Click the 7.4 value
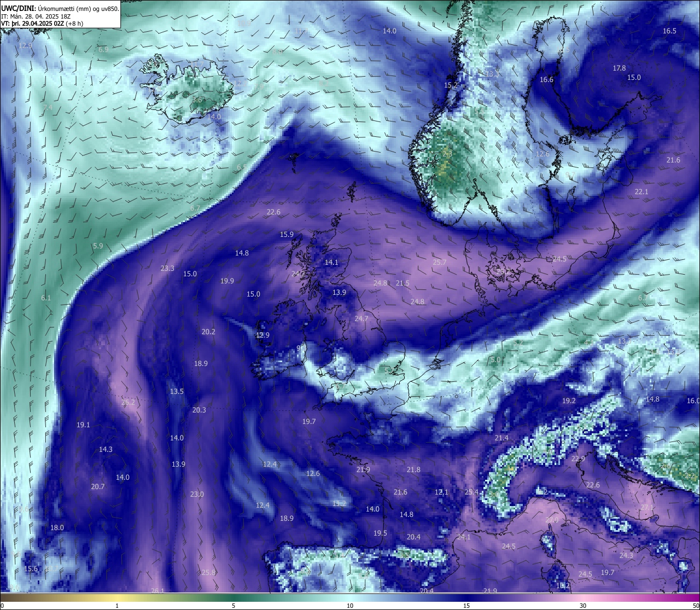 (48, 108)
